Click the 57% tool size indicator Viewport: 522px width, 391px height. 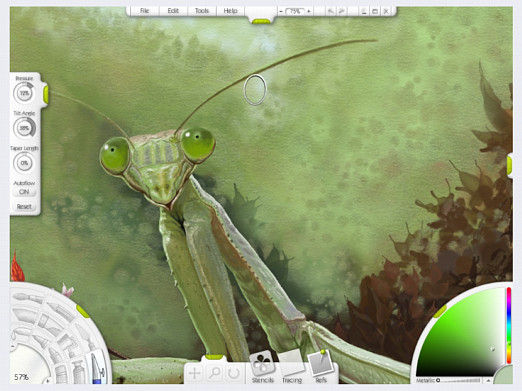click(x=21, y=377)
